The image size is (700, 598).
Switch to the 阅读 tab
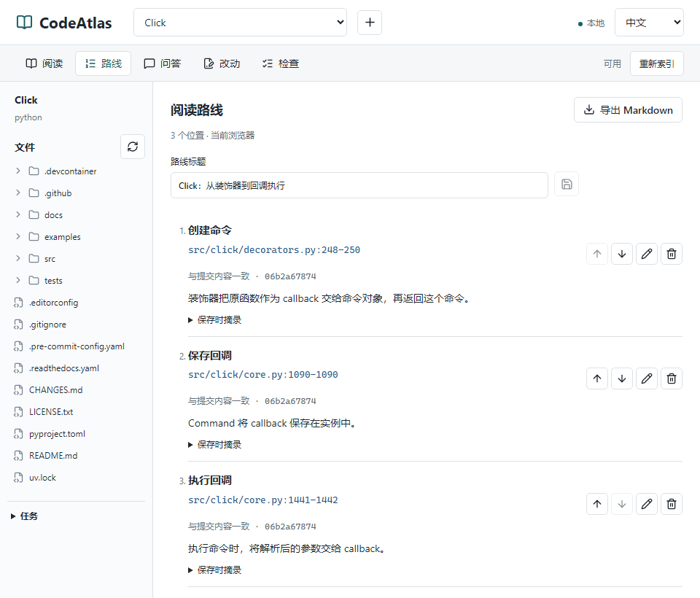coord(44,63)
